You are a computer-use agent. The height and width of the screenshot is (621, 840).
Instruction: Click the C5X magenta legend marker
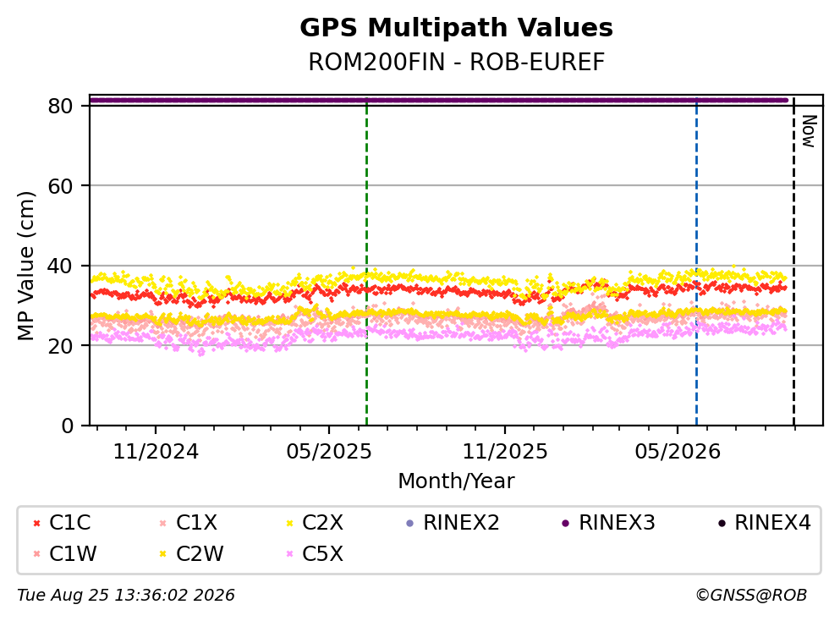click(x=290, y=554)
